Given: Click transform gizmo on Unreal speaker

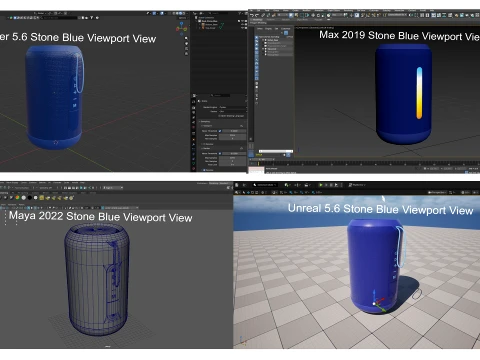Looking at the screenshot, I should pos(378,302).
